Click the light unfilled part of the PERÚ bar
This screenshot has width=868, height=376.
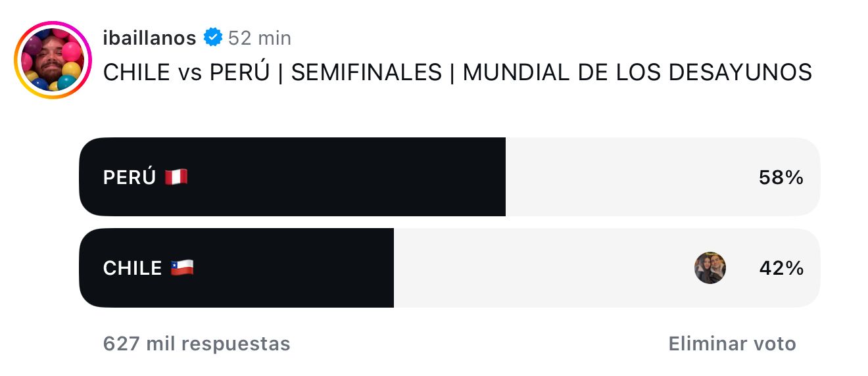coord(663,177)
